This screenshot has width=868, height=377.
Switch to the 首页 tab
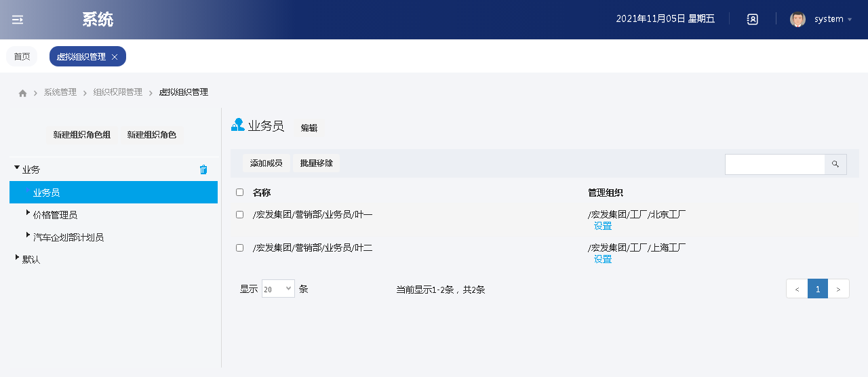pyautogui.click(x=22, y=57)
